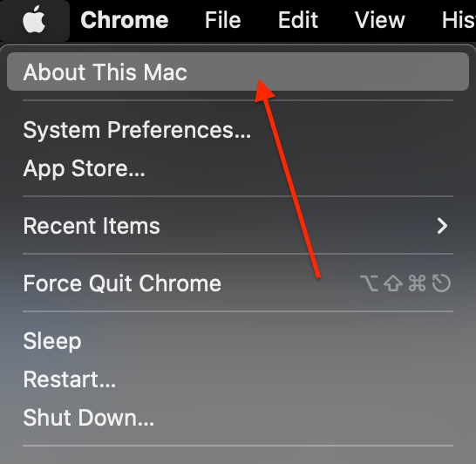
Task: Open the Chrome application menu
Action: click(125, 20)
